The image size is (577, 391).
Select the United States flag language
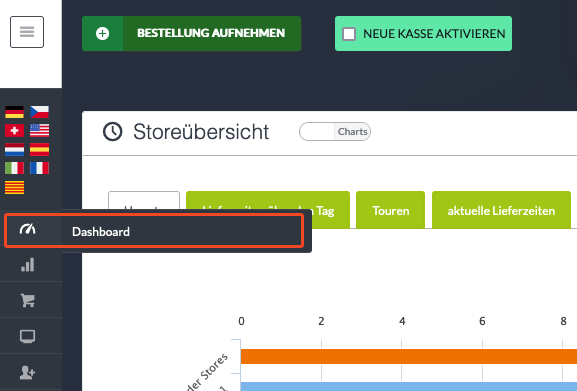[x=39, y=131]
